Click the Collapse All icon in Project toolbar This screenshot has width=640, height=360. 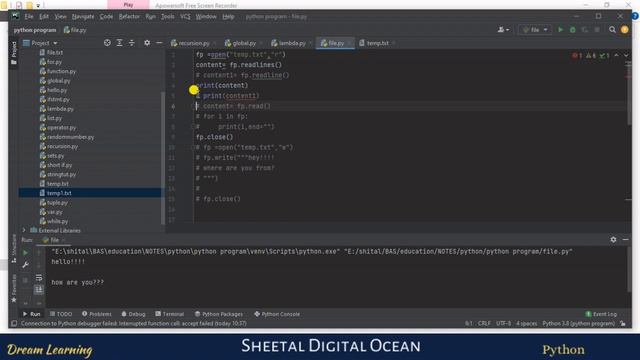point(131,43)
